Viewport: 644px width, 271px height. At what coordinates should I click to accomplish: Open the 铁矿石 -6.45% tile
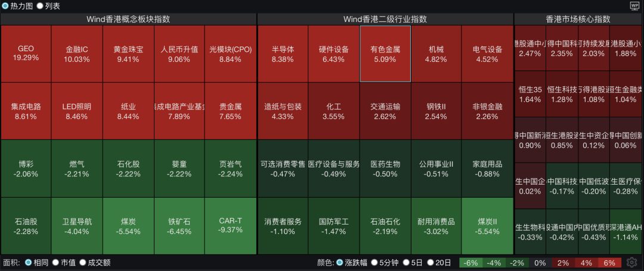179,226
